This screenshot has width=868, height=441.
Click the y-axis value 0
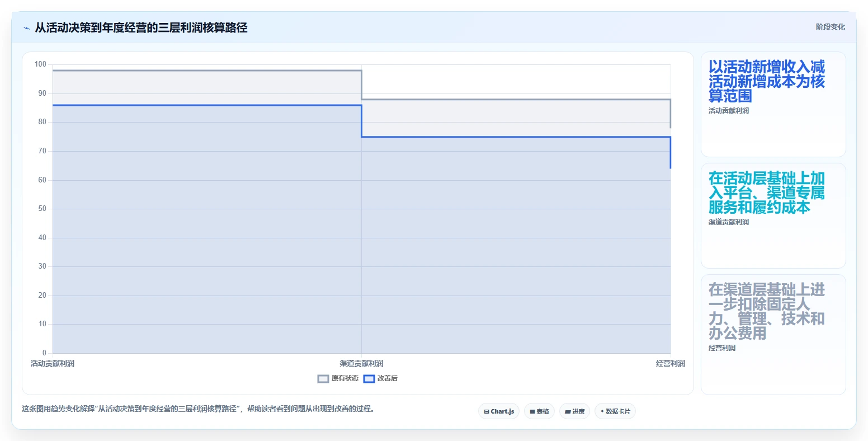tap(44, 353)
